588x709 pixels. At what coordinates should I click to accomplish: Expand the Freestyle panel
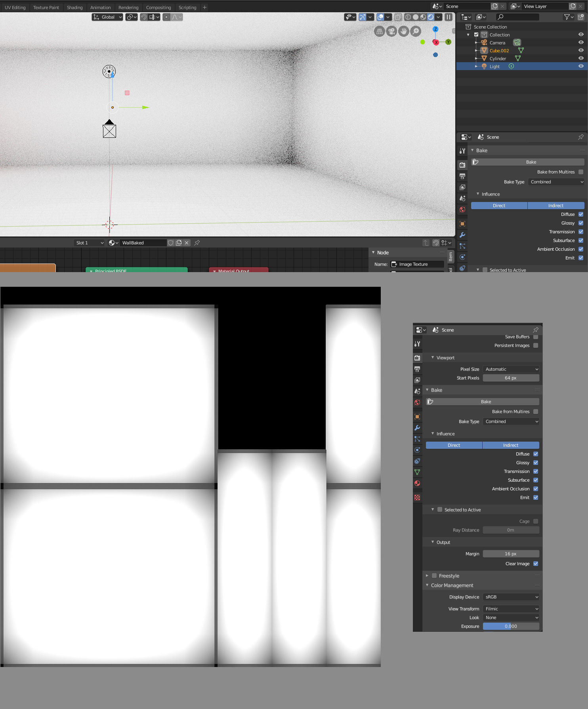(427, 576)
